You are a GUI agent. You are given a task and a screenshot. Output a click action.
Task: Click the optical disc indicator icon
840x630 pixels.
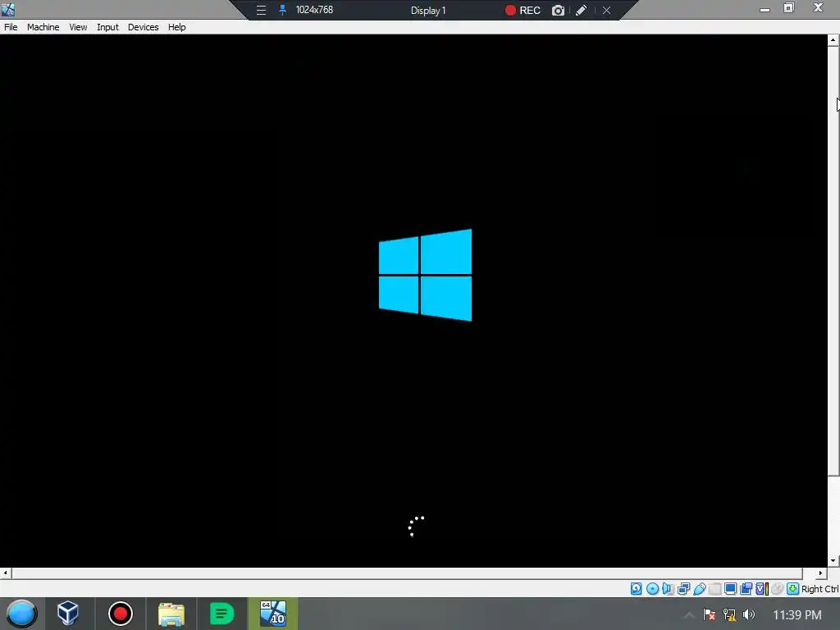coord(652,589)
